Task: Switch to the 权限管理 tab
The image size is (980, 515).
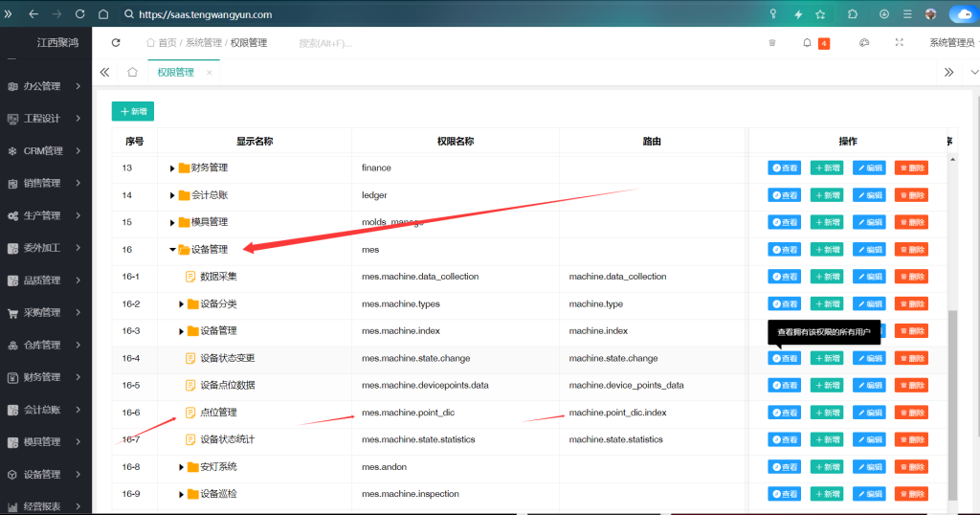Action: click(x=176, y=73)
